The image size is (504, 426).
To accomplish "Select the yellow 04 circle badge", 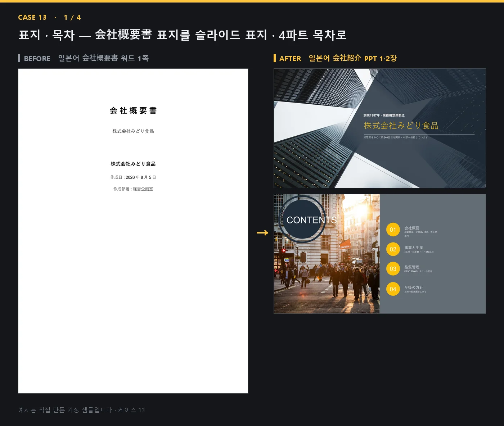I will point(393,289).
